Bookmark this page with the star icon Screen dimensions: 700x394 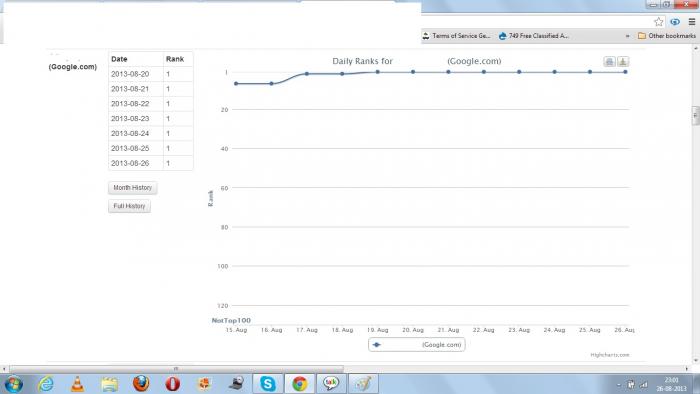(658, 22)
